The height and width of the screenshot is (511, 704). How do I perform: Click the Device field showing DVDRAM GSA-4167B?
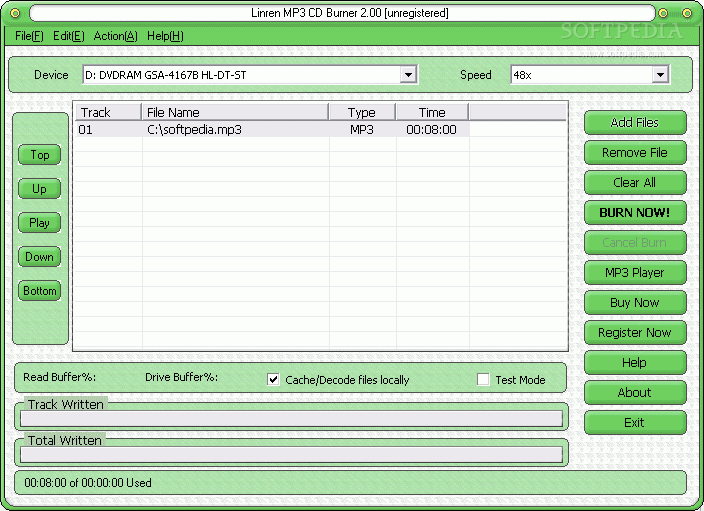click(250, 75)
